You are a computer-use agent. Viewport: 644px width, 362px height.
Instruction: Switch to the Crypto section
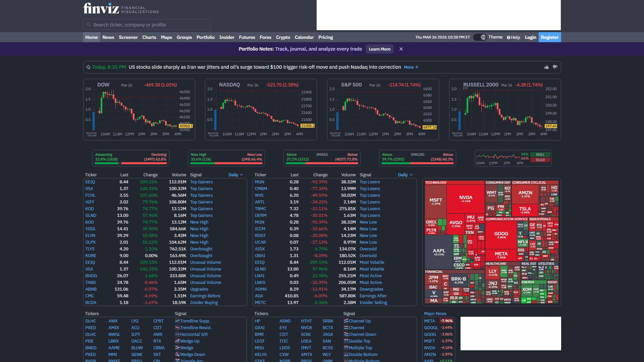283,37
